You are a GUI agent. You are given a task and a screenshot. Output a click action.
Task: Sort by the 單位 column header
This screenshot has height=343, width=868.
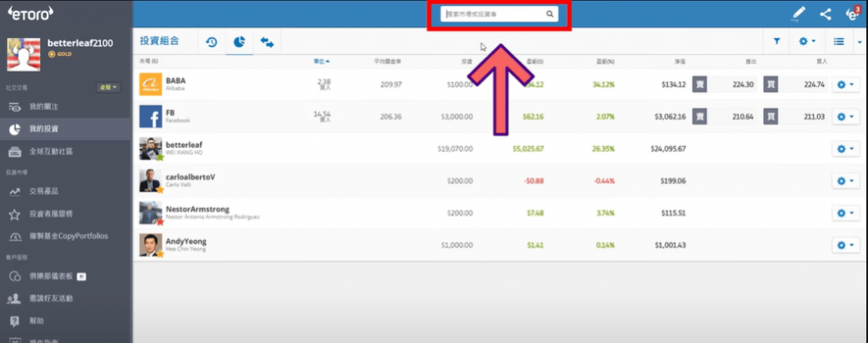click(x=321, y=62)
